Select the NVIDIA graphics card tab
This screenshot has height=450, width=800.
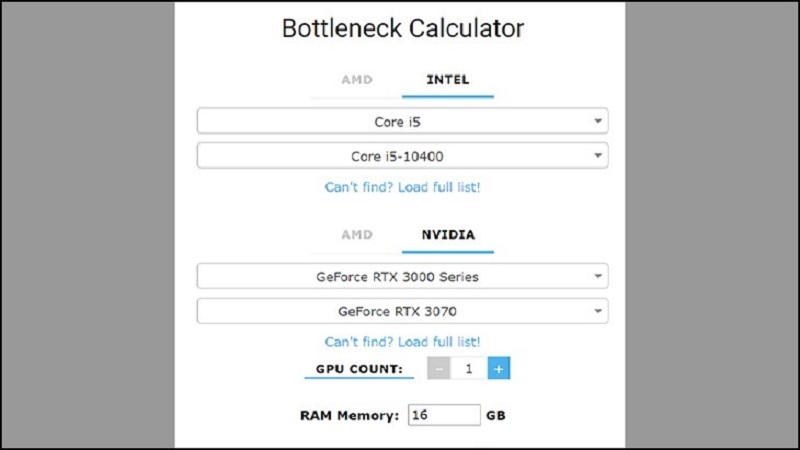448,235
